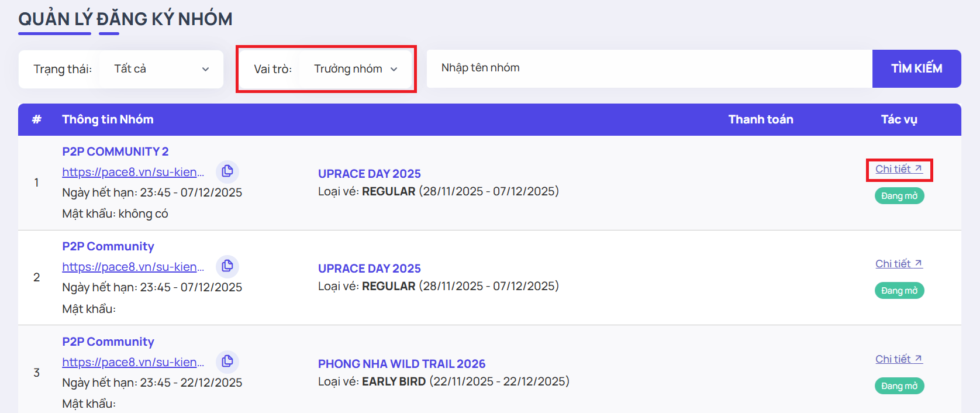Open pace8.vn link in first row
This screenshot has width=980, height=413.
(133, 172)
